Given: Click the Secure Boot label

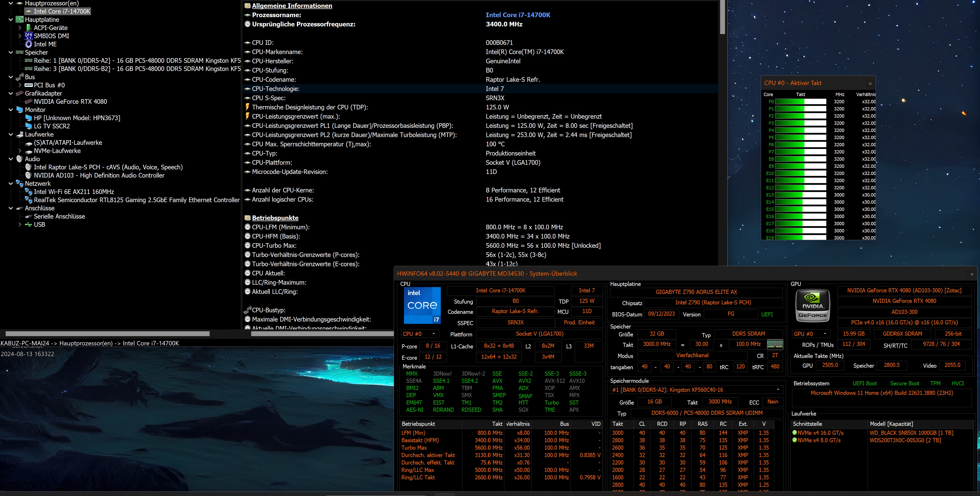Looking at the screenshot, I should click(904, 383).
